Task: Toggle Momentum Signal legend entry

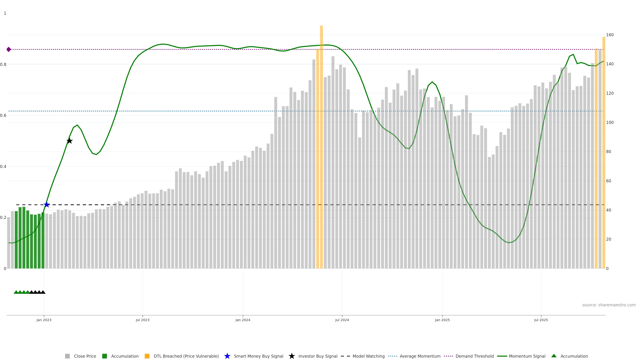Action: pos(527,356)
